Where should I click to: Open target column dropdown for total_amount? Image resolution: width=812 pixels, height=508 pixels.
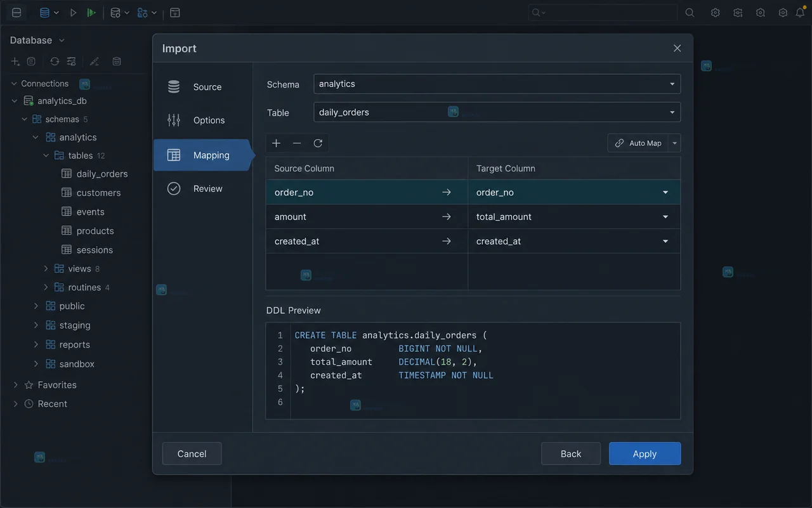[x=665, y=217]
